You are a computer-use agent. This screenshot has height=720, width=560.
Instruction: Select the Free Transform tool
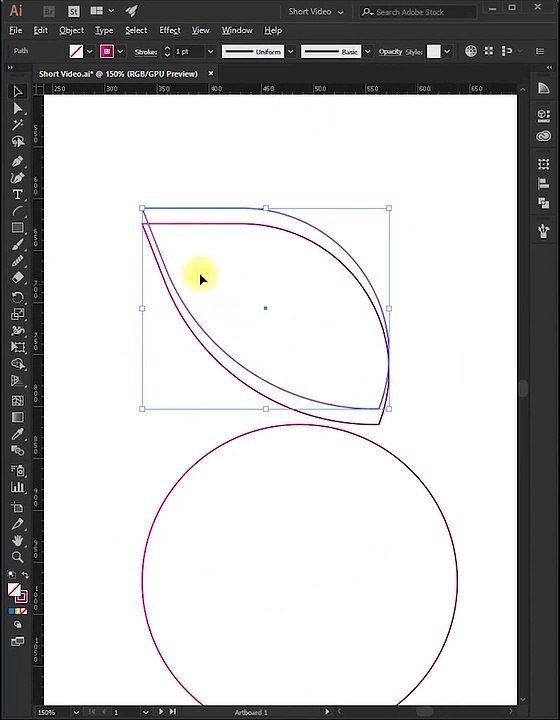tap(17, 347)
